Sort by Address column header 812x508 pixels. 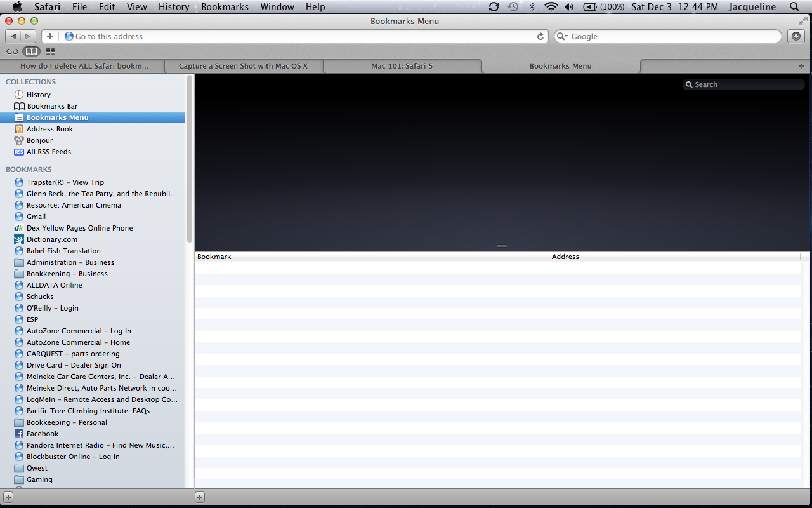point(674,257)
